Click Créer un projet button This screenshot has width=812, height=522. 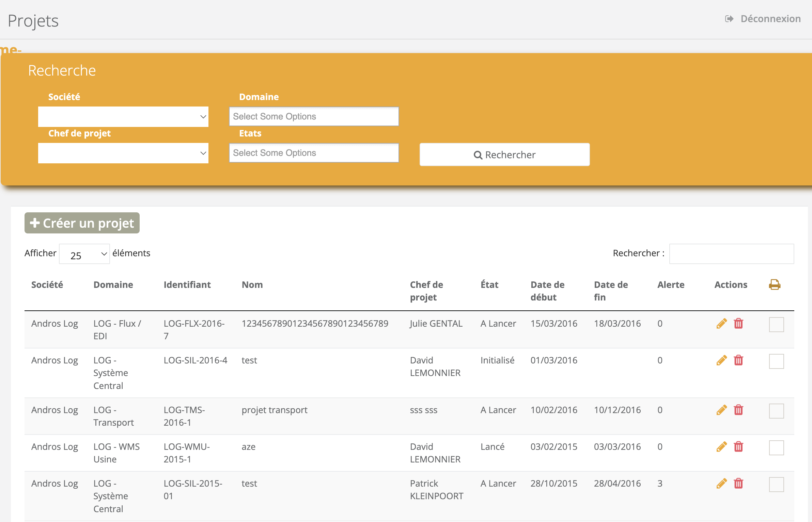[x=82, y=223]
